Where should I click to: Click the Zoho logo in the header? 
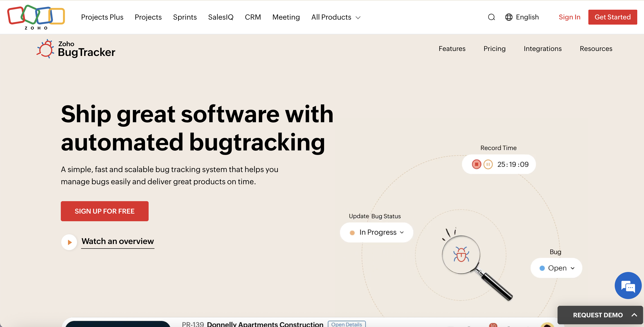(36, 17)
